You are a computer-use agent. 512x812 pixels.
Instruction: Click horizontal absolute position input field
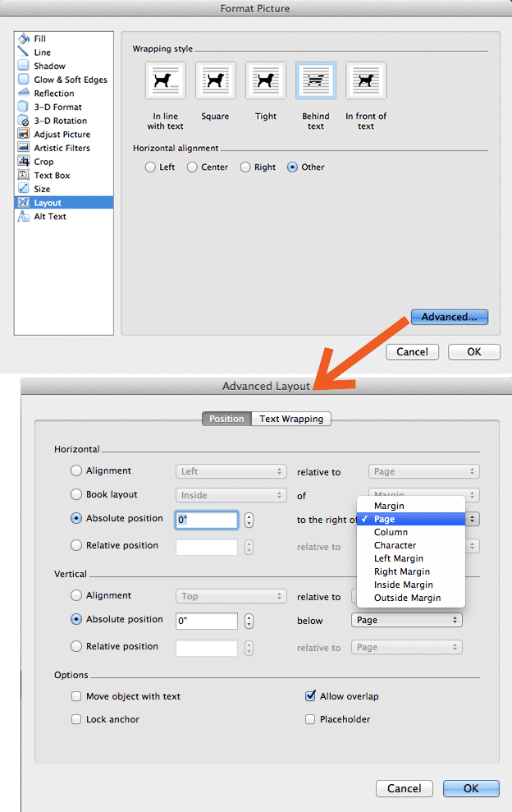click(x=207, y=520)
